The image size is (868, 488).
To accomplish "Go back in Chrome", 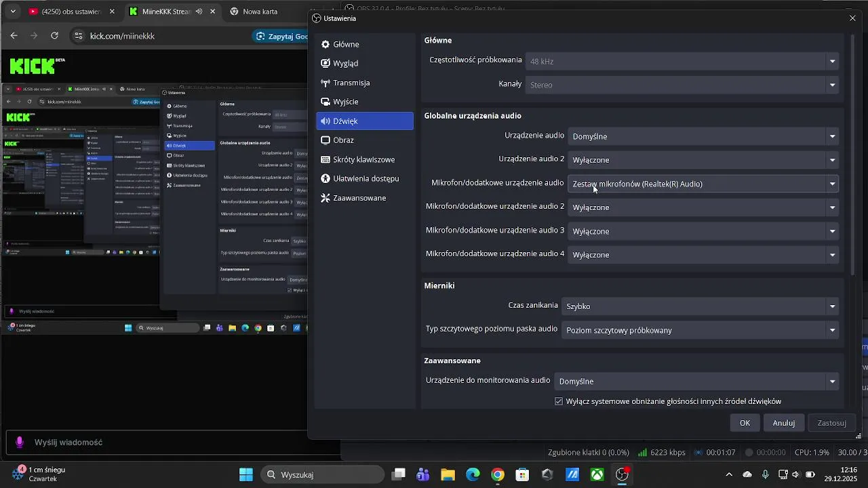I will [x=14, y=36].
